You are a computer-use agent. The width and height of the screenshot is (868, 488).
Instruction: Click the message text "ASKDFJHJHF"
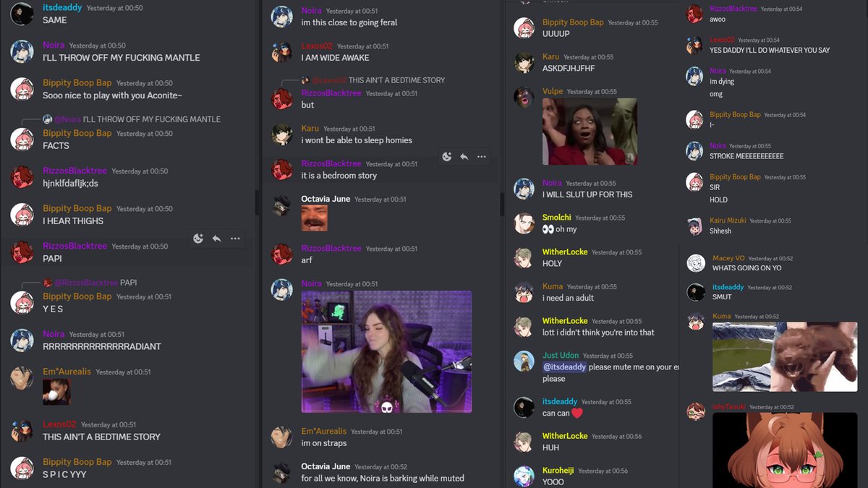(569, 69)
